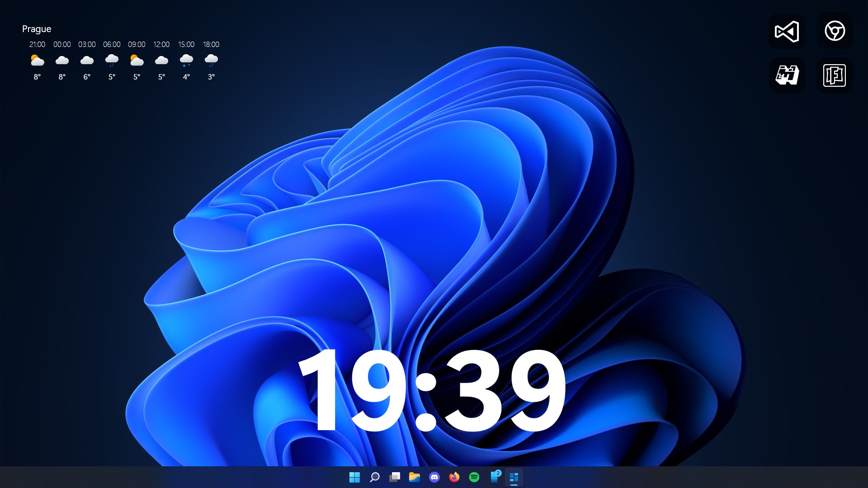Image resolution: width=868 pixels, height=488 pixels.
Task: Launch Chrome from desktop widget
Action: 835,32
